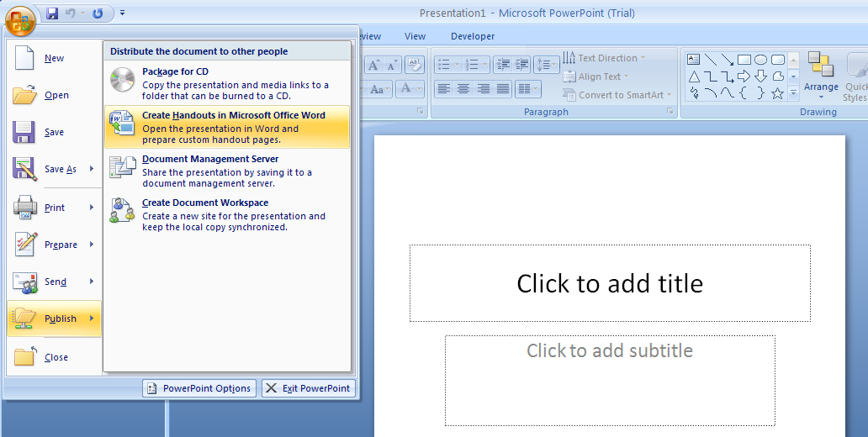Select Arrow line shape in gallery
Screen dimensions: 868x437
pyautogui.click(x=728, y=59)
